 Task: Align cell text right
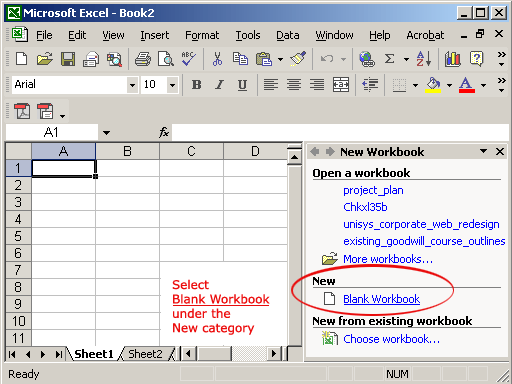(x=317, y=85)
